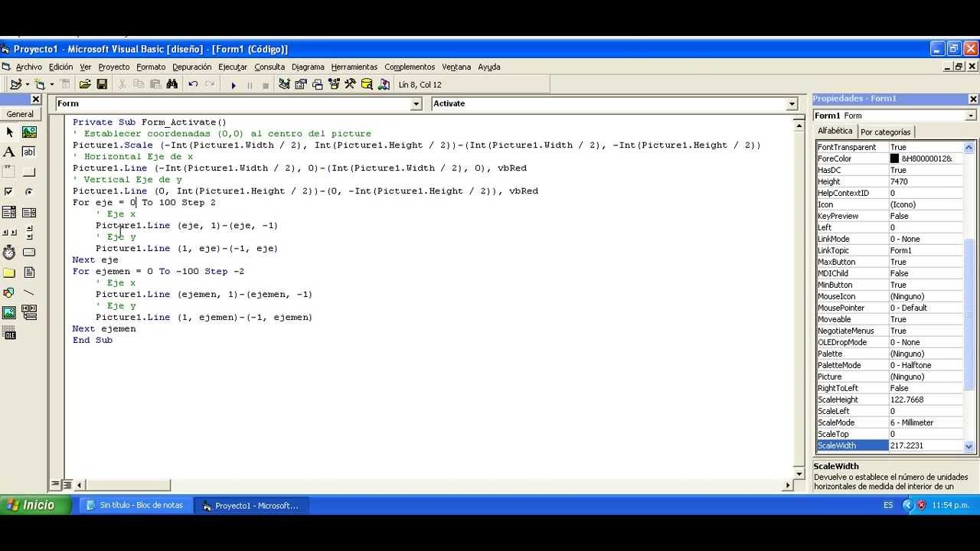The image size is (980, 551).
Task: Select the VScrollBar control tool
Action: click(x=29, y=233)
